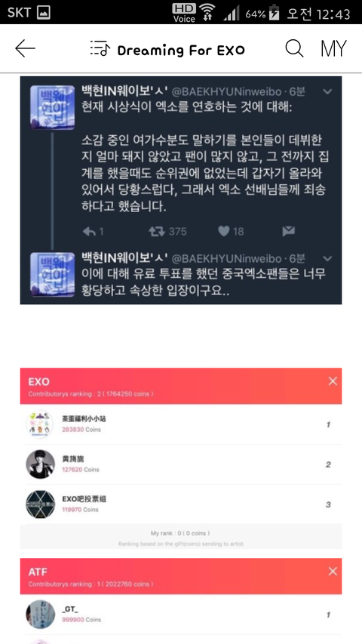Open the @BAEKHYUNinweibo handle on first tweet
Image resolution: width=362 pixels, height=644 pixels.
225,91
